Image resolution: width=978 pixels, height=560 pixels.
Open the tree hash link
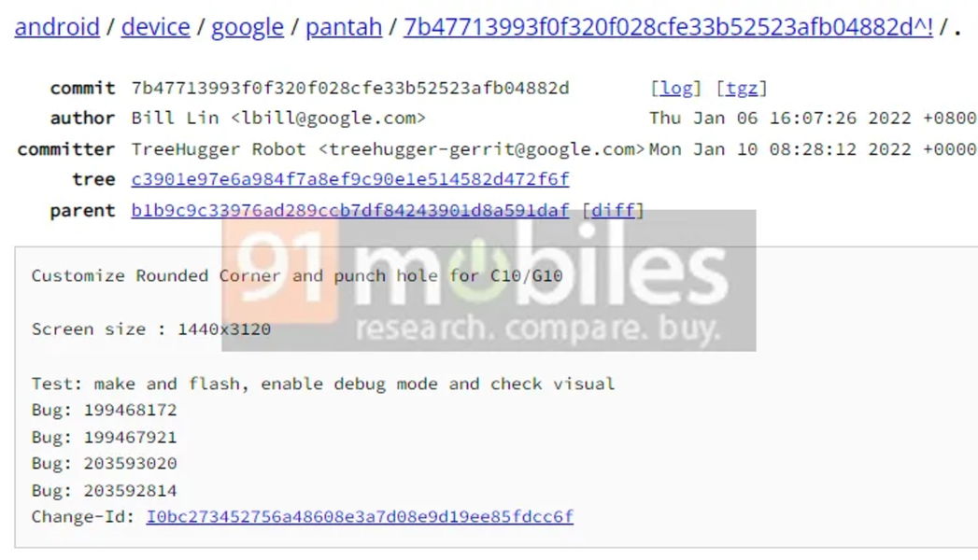pyautogui.click(x=350, y=179)
